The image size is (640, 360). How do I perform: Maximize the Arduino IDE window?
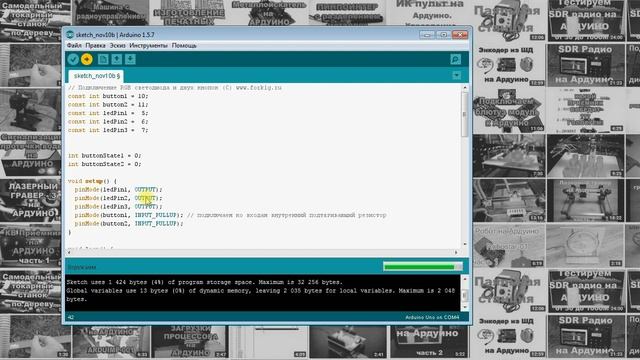[x=443, y=35]
